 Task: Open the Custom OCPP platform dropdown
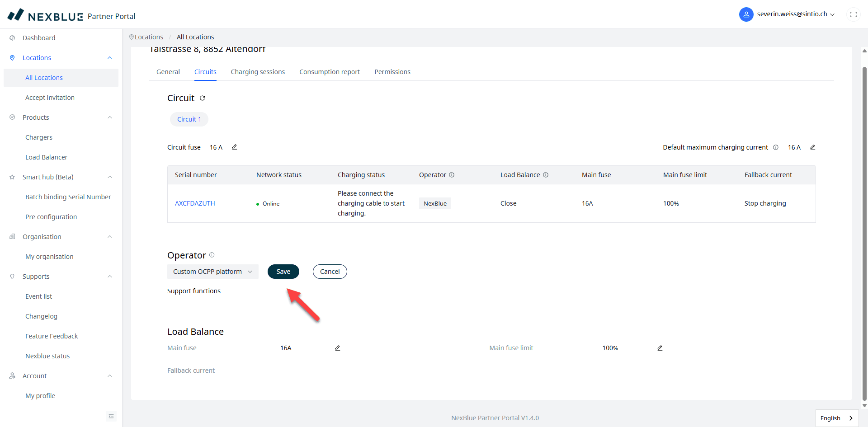pyautogui.click(x=212, y=271)
